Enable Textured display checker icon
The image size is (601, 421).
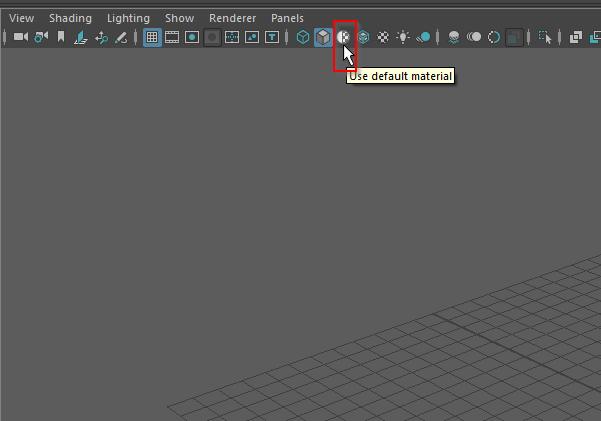[383, 37]
